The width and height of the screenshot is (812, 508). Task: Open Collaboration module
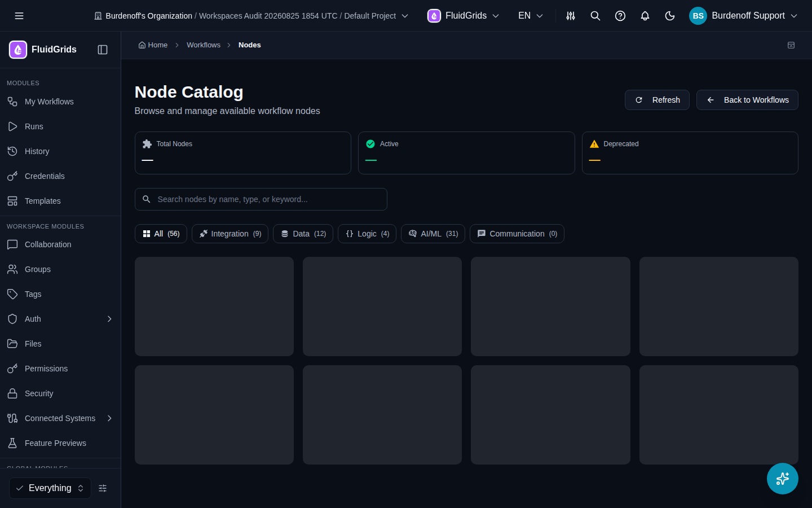pyautogui.click(x=60, y=244)
